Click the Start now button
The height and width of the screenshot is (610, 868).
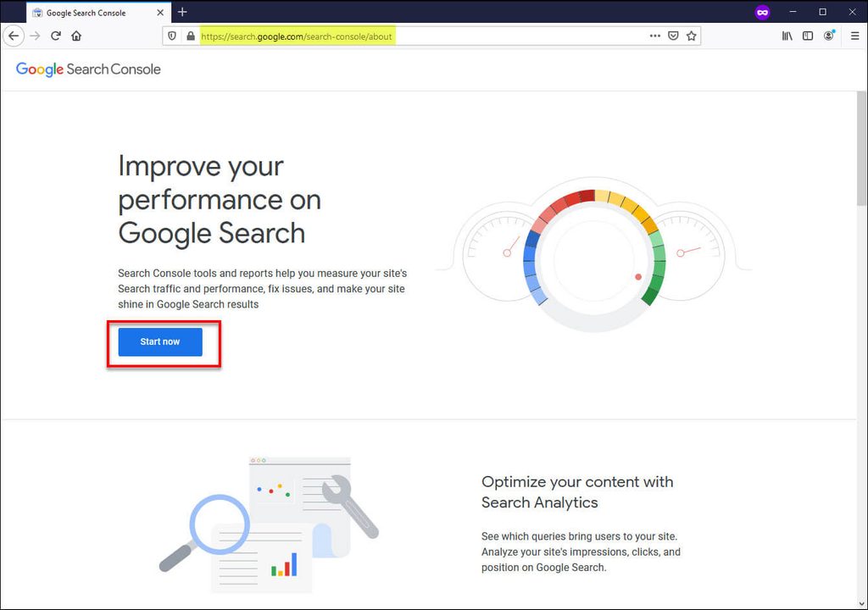[160, 341]
